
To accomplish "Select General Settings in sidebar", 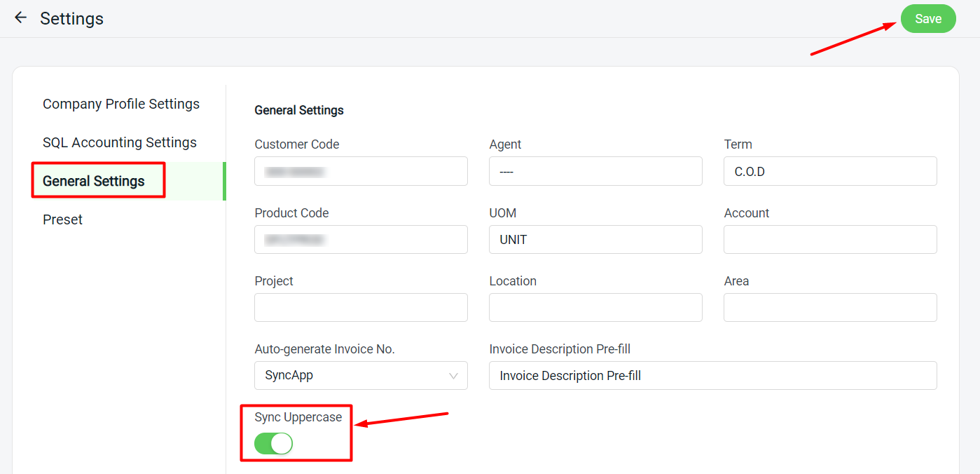I will (x=94, y=181).
